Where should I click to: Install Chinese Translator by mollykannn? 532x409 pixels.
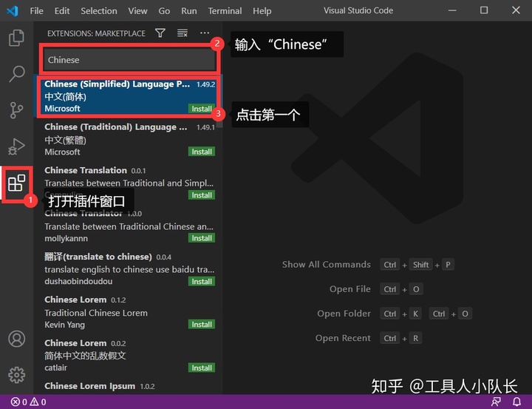click(202, 238)
